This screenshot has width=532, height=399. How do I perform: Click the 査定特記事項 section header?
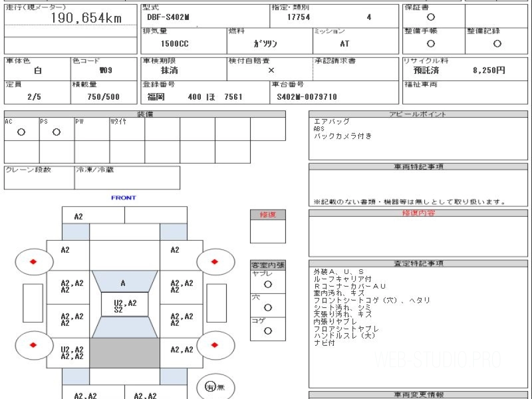[419, 263]
